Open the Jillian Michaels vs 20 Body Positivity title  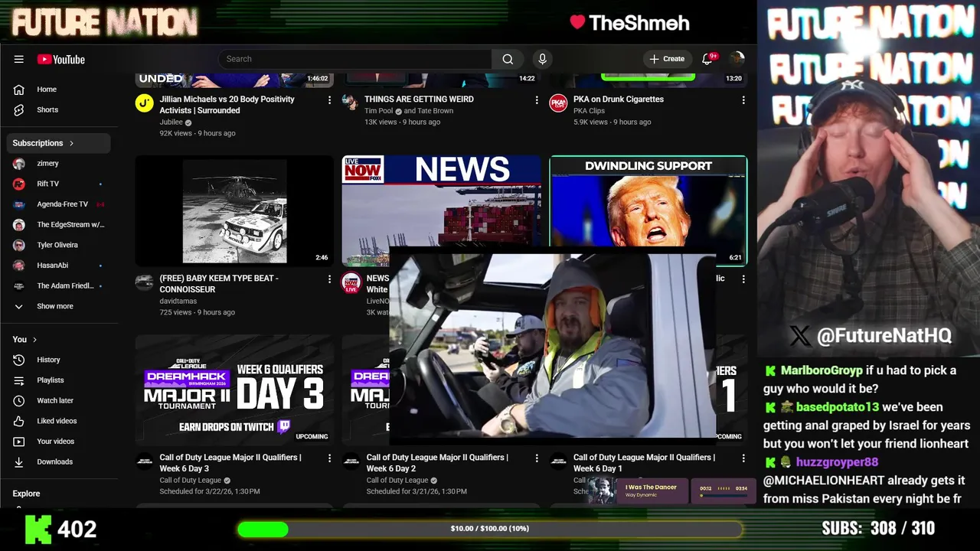click(x=227, y=105)
